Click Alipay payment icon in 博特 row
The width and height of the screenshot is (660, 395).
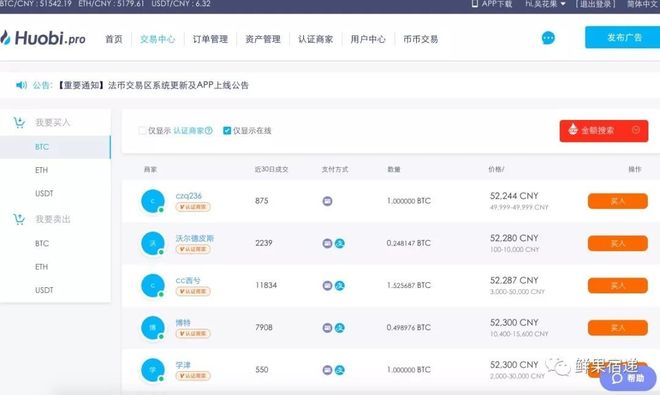(x=340, y=328)
